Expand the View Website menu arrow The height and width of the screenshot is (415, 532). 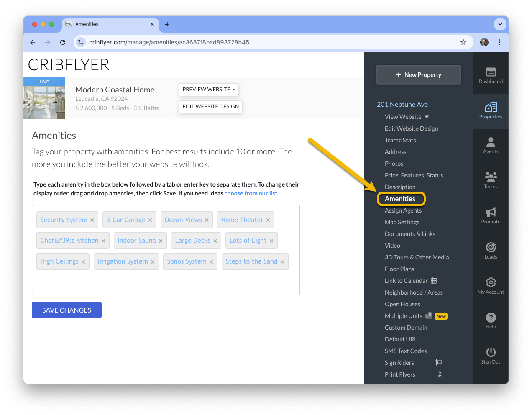[427, 117]
